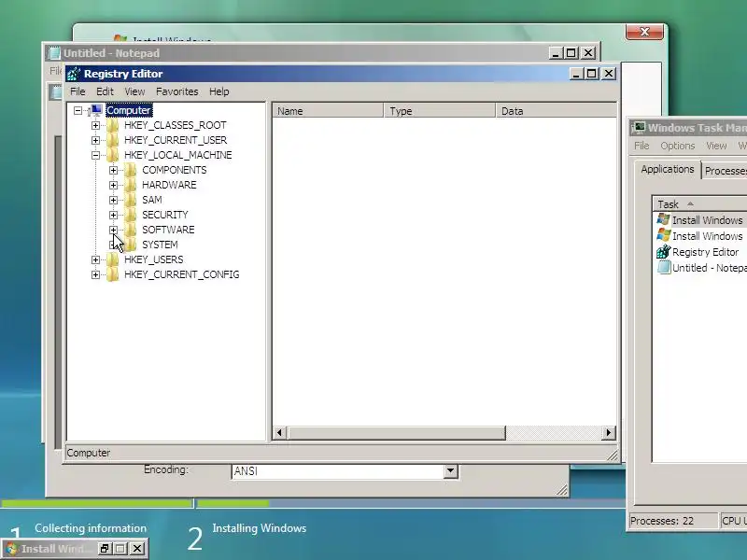Click the HARDWARE folder icon

(x=131, y=185)
